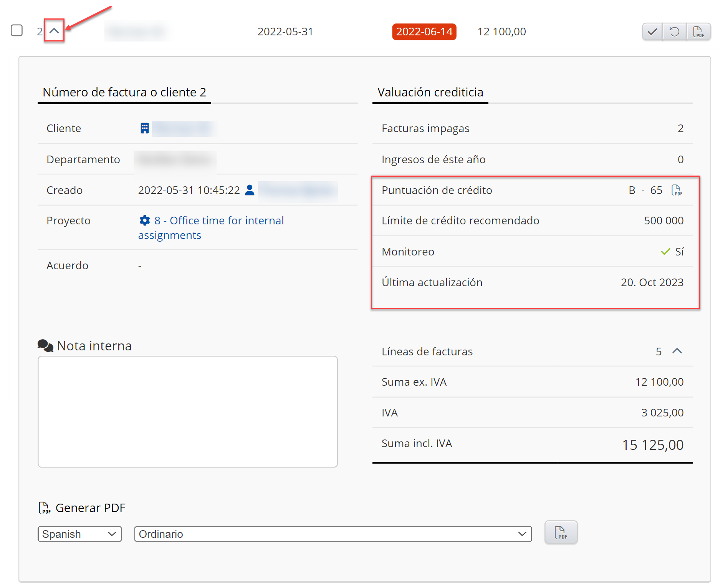The width and height of the screenshot is (728, 587).
Task: Select the Valuación crediticia heading
Action: (x=430, y=92)
